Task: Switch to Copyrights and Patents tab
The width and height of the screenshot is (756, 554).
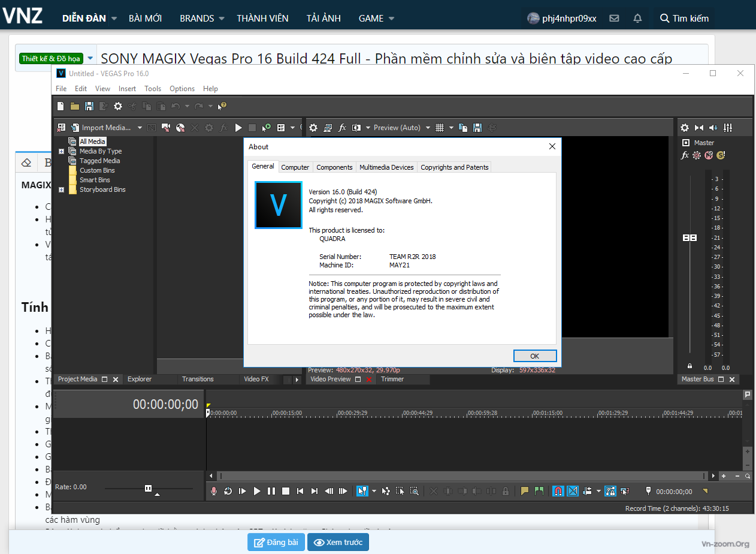Action: click(x=455, y=167)
